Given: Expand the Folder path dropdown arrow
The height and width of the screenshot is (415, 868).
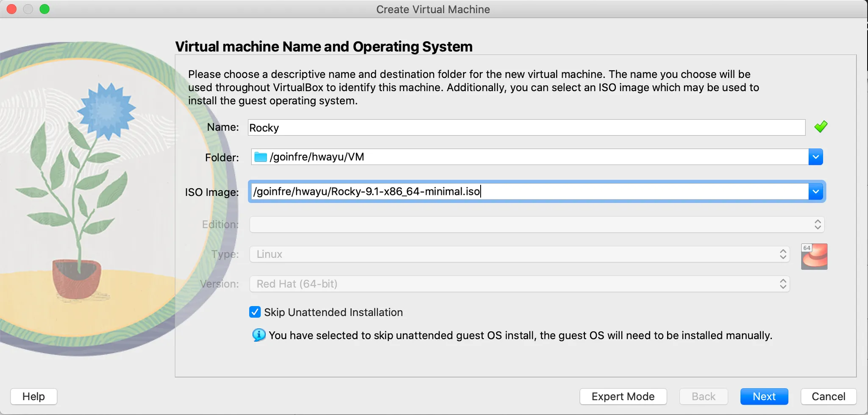Looking at the screenshot, I should tap(815, 157).
